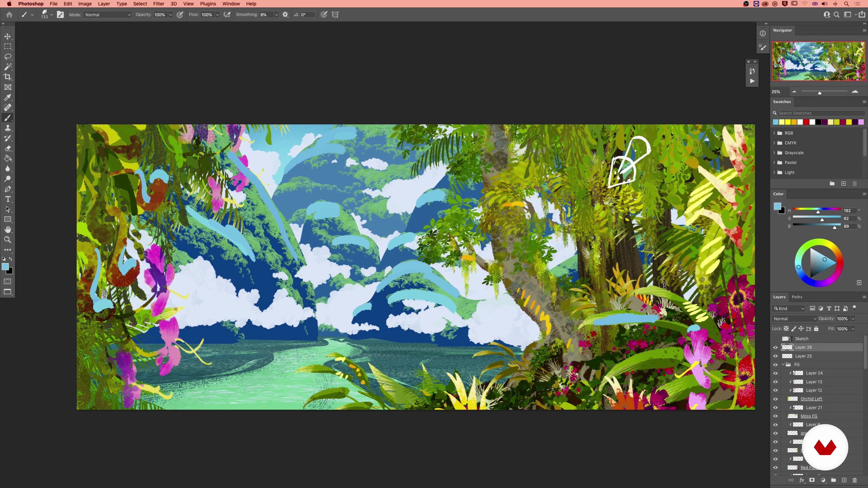Open the Layer menu
Image resolution: width=868 pixels, height=488 pixels.
tap(104, 4)
